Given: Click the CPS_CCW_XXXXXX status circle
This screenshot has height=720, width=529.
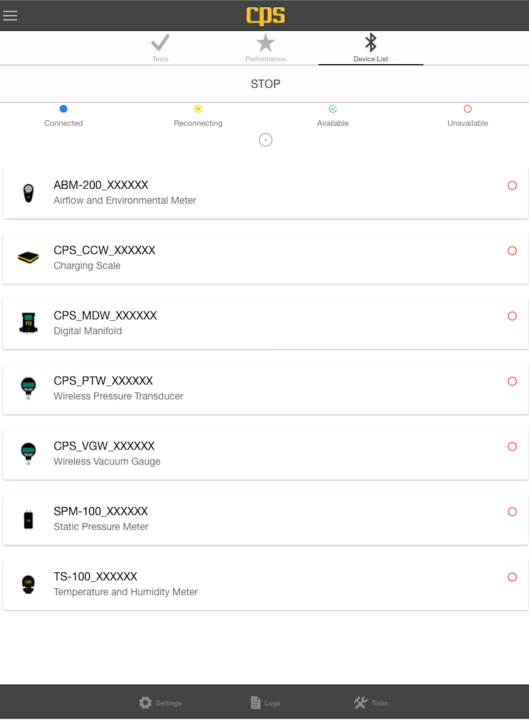Looking at the screenshot, I should pos(512,251).
